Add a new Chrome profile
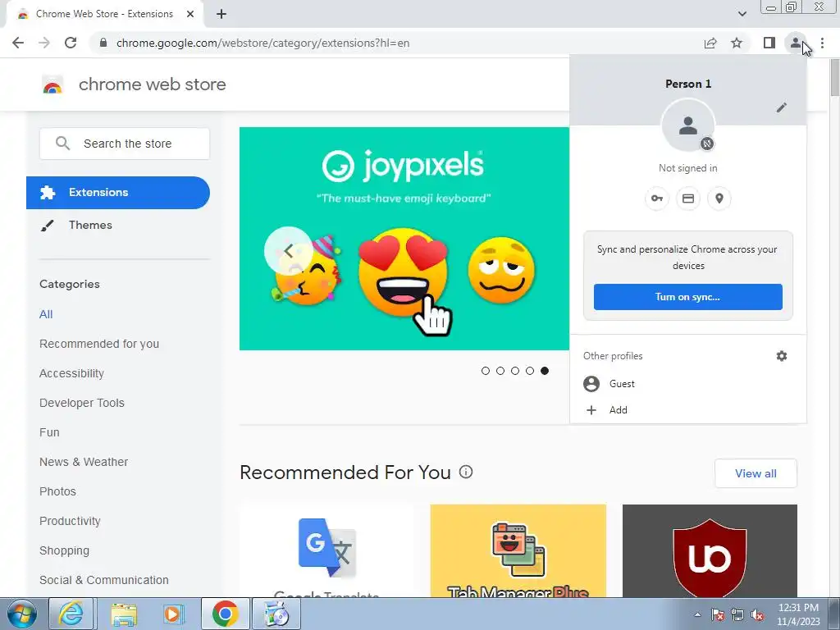840x630 pixels. (688, 410)
